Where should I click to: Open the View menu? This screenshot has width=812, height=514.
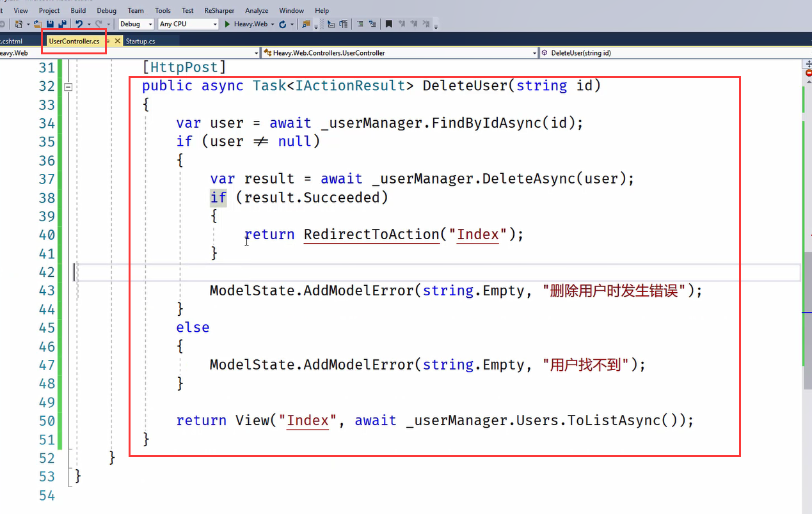20,10
